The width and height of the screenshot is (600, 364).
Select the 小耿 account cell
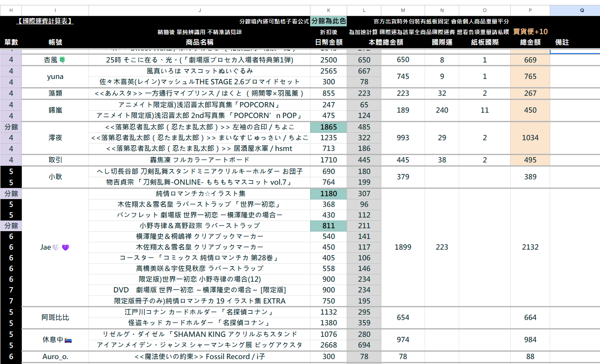click(55, 177)
